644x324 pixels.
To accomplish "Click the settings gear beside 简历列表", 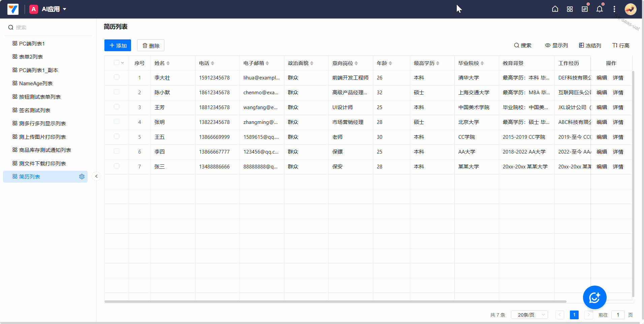I will click(82, 177).
